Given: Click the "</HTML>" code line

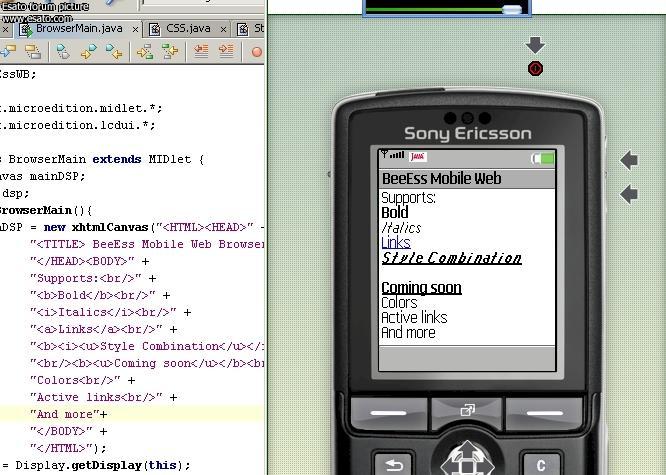Looking at the screenshot, I should click(68, 448).
